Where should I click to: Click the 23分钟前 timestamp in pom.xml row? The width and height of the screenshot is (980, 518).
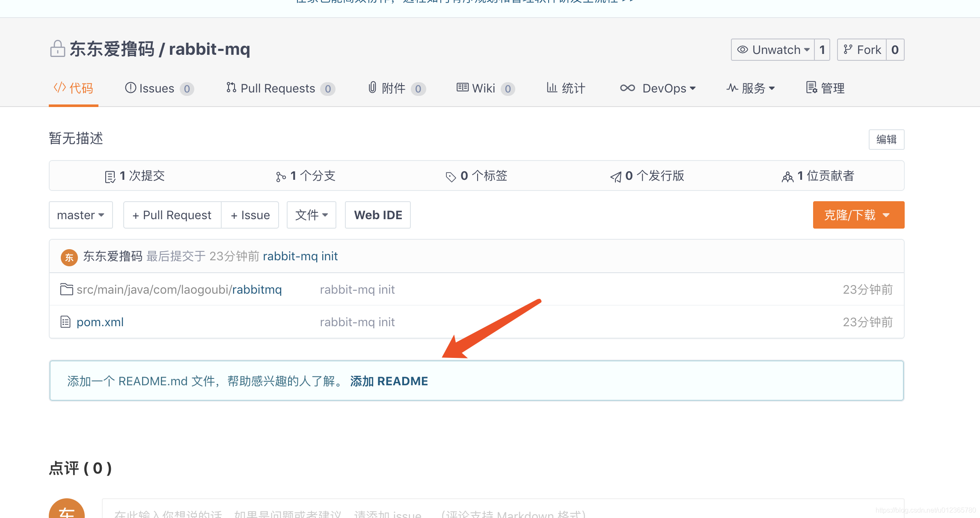[868, 322]
